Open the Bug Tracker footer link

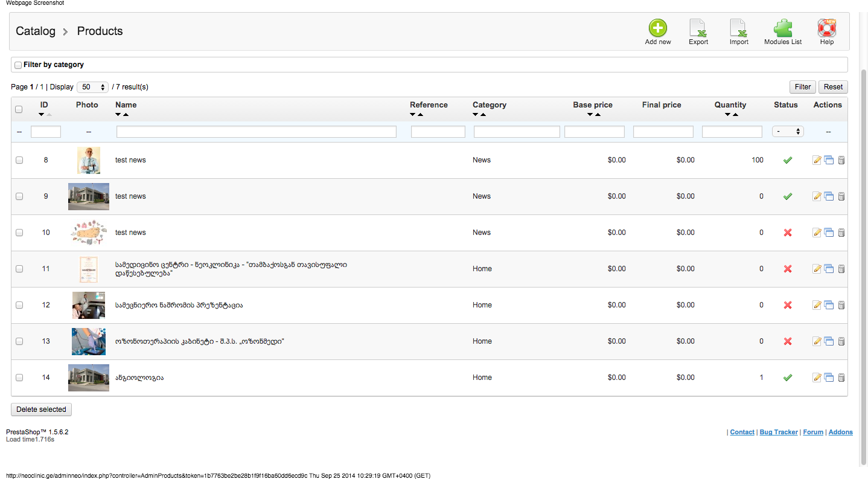coord(779,432)
